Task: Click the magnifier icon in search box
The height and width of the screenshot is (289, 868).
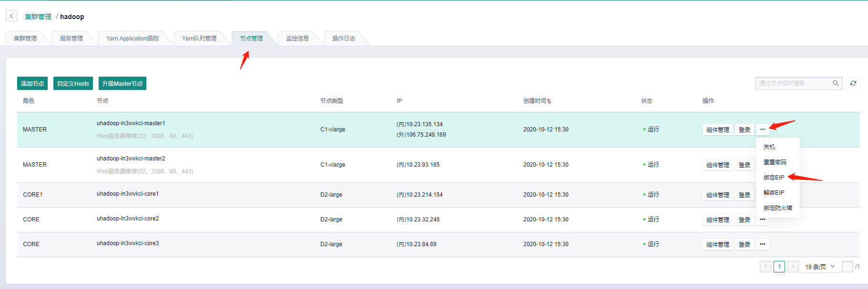Action: [x=835, y=83]
